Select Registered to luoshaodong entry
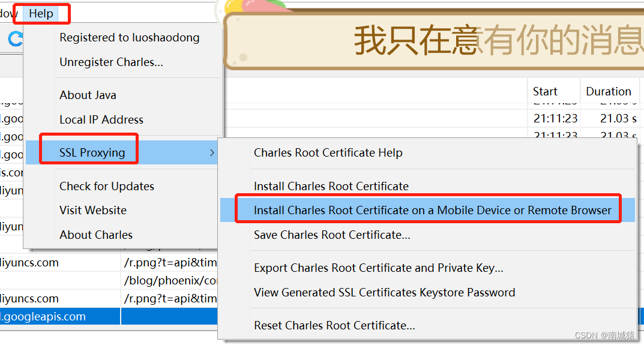 click(x=130, y=37)
